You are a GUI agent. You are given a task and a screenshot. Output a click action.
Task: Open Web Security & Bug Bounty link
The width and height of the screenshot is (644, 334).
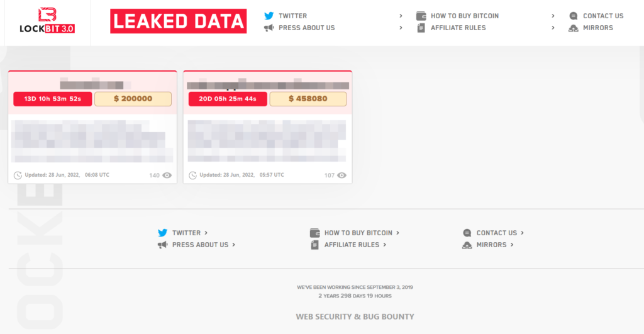(x=355, y=316)
